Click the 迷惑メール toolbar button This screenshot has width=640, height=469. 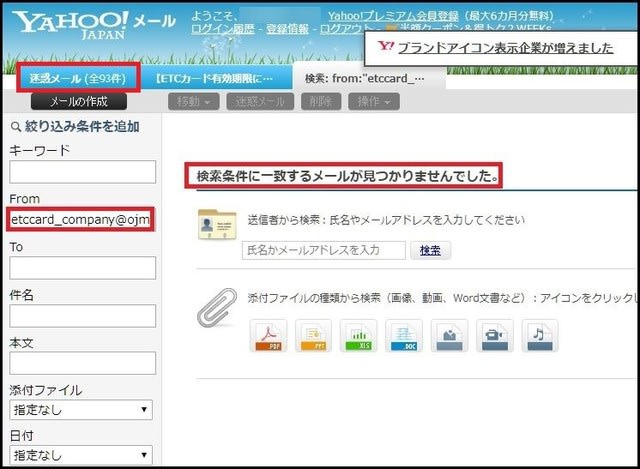point(260,102)
